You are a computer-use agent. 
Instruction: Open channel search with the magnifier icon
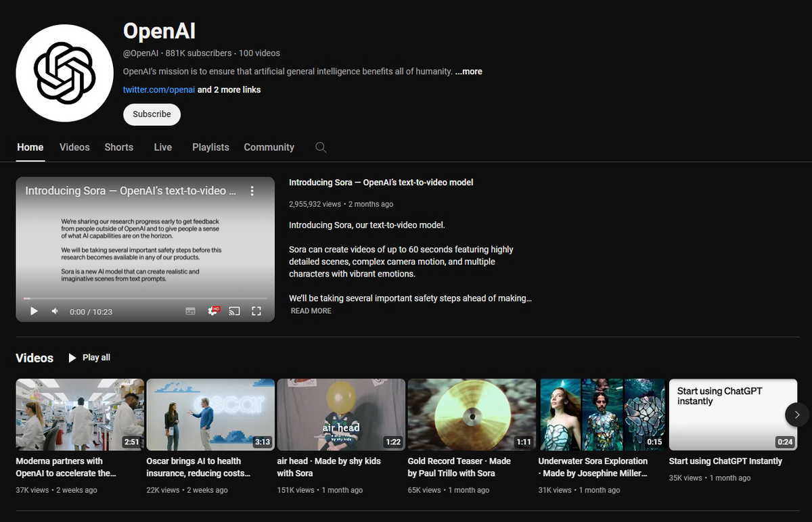pos(320,147)
